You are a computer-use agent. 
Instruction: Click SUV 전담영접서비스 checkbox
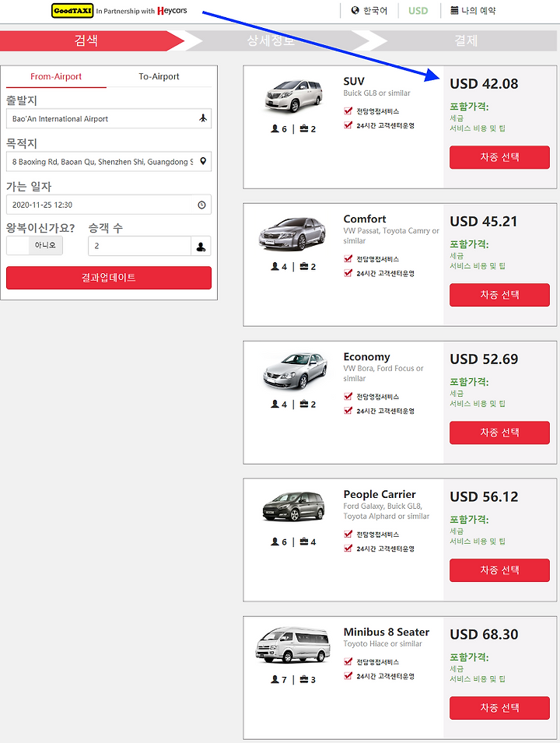[348, 111]
